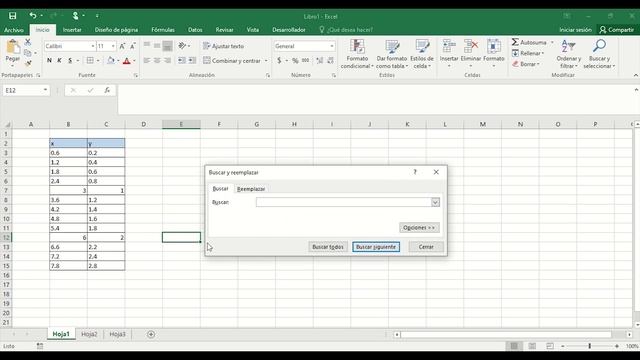The height and width of the screenshot is (360, 640).
Task: Toggle Combinar y centrar
Action: click(x=232, y=60)
